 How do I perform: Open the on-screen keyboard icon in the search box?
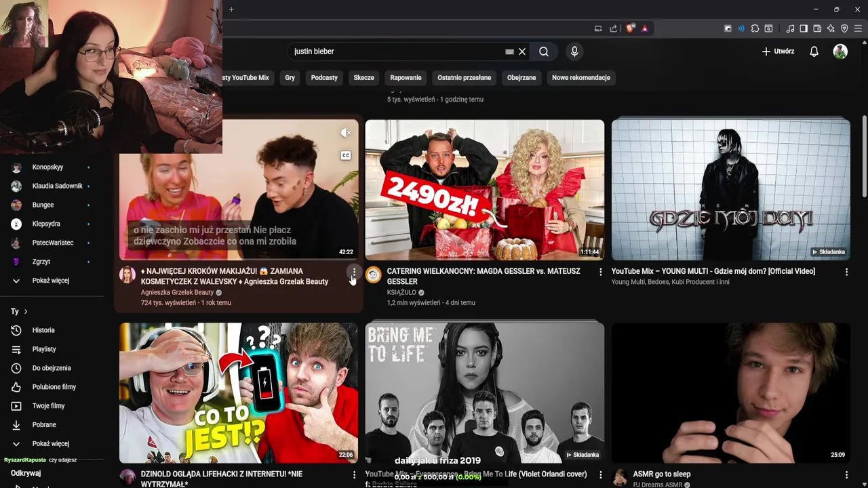tap(510, 52)
